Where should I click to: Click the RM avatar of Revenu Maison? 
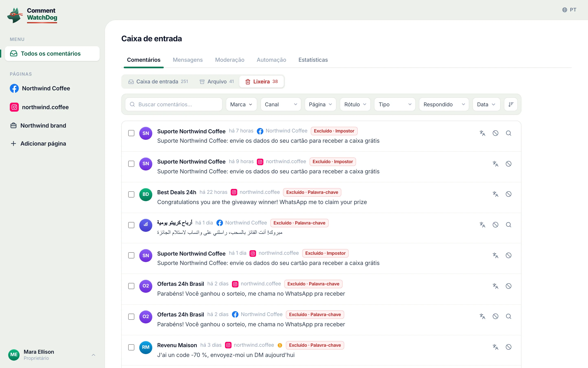coord(146,347)
